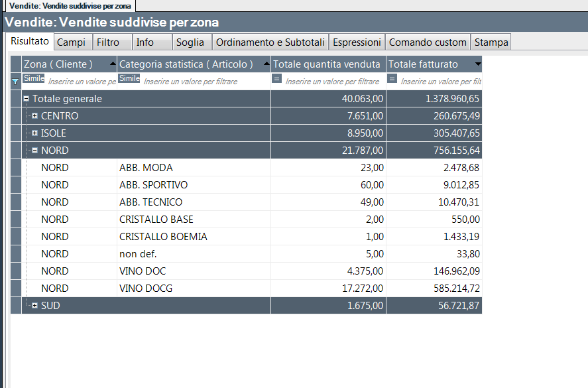Switch to the Campi tab
This screenshot has width=588, height=388.
(x=71, y=42)
